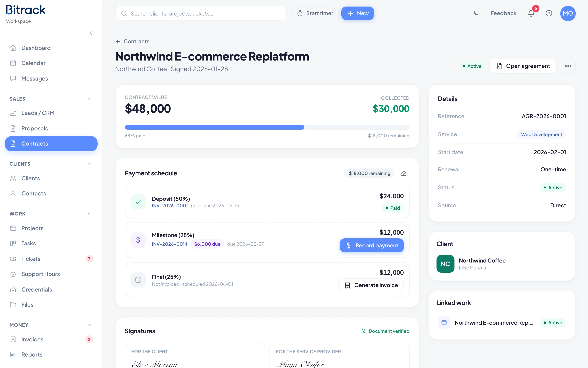Start timer button
This screenshot has width=588, height=368.
coord(315,13)
